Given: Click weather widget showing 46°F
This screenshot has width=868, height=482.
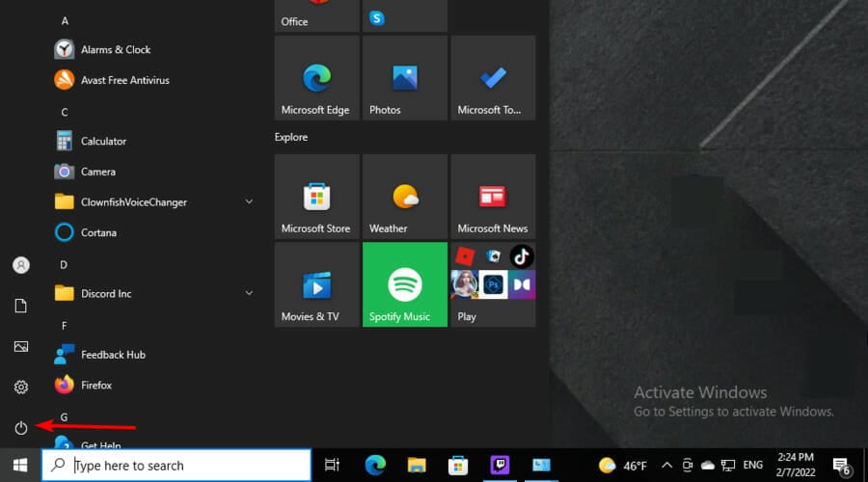Looking at the screenshot, I should pos(623,466).
